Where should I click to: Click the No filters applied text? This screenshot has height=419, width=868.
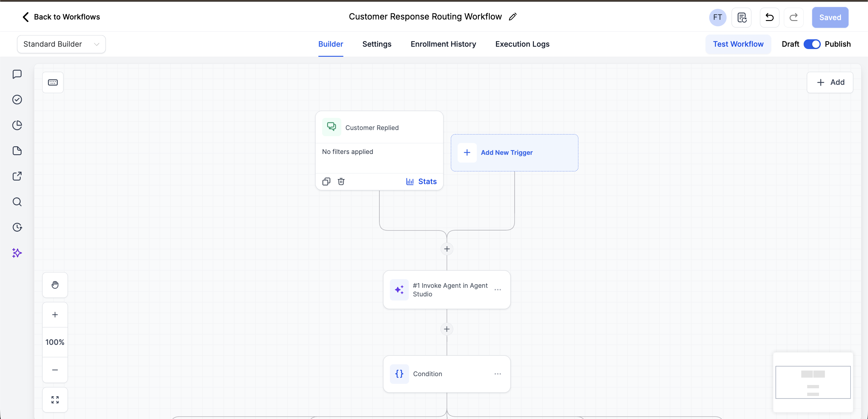(347, 152)
